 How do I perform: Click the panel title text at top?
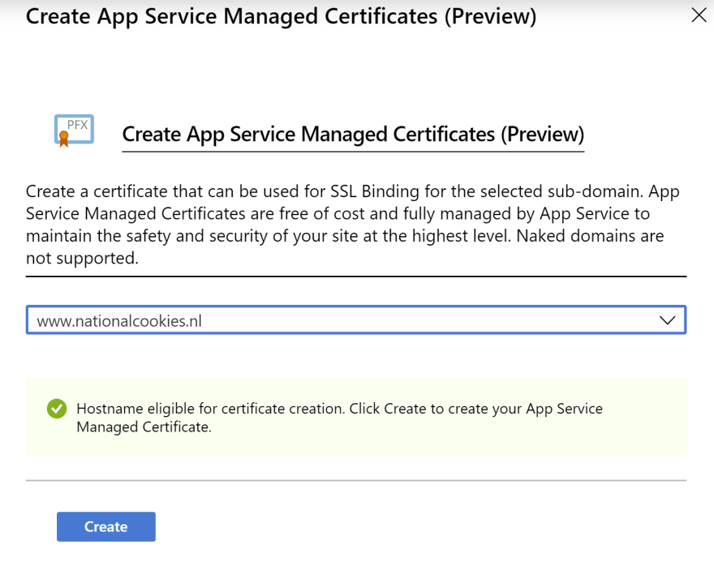[281, 17]
